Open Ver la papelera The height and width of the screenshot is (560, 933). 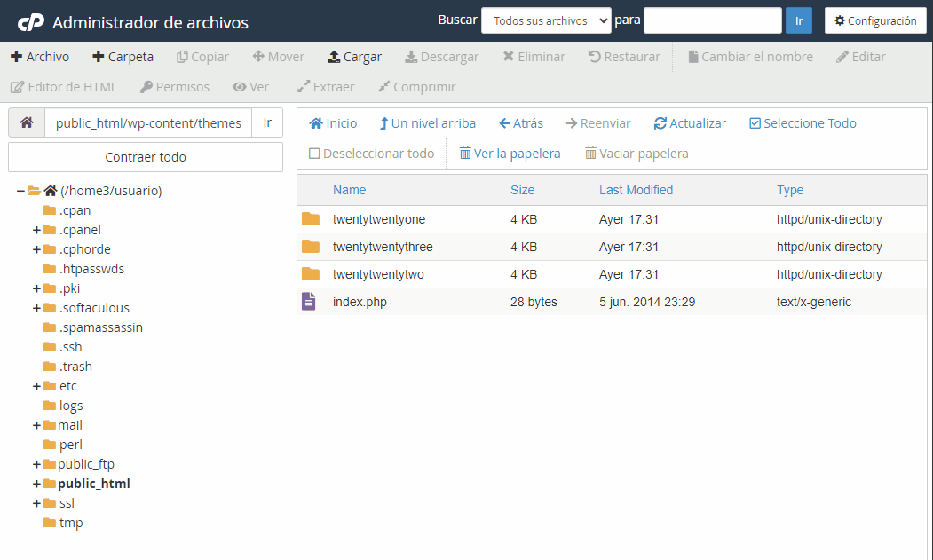pyautogui.click(x=510, y=154)
